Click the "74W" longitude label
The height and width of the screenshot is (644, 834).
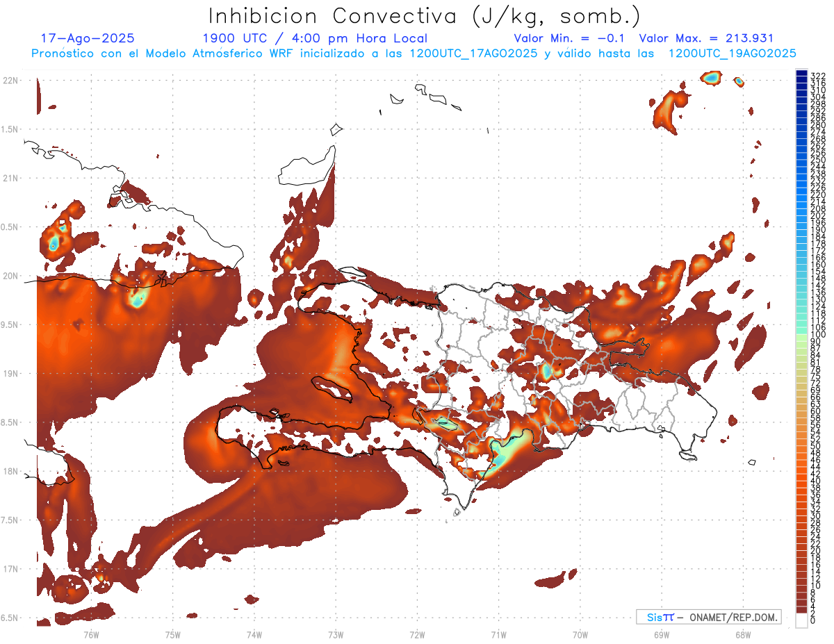(254, 634)
